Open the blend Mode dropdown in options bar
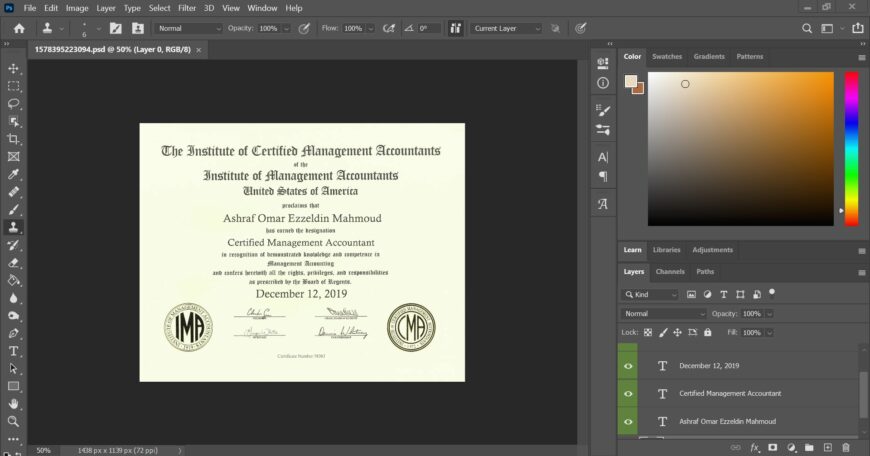 tap(188, 28)
